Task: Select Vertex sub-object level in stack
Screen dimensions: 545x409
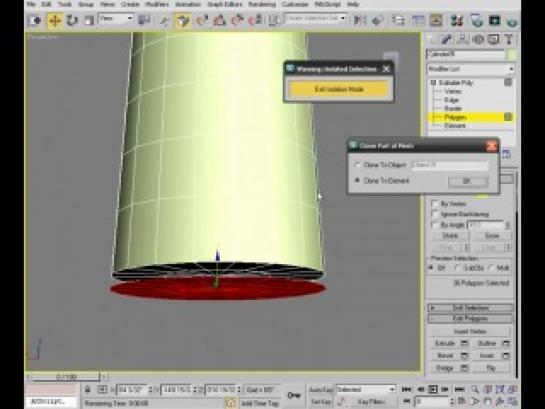Action: [x=453, y=91]
